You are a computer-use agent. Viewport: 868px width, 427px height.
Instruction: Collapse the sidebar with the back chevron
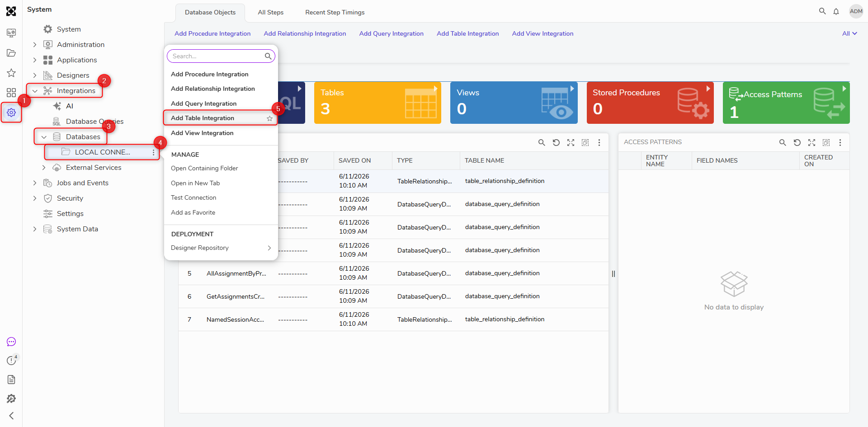click(x=11, y=416)
